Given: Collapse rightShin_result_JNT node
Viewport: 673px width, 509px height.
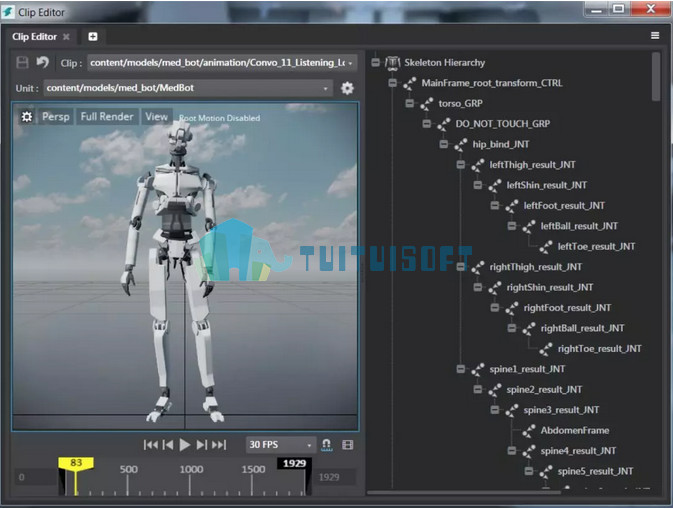Looking at the screenshot, I should click(478, 287).
